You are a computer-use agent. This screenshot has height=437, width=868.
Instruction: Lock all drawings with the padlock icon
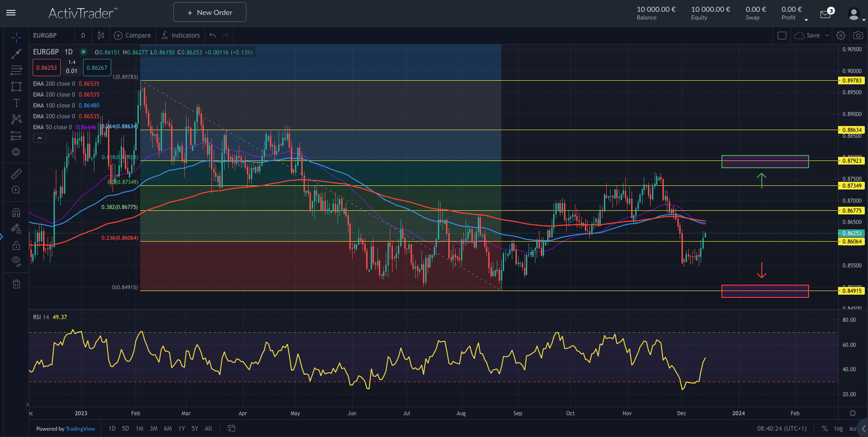tap(16, 245)
